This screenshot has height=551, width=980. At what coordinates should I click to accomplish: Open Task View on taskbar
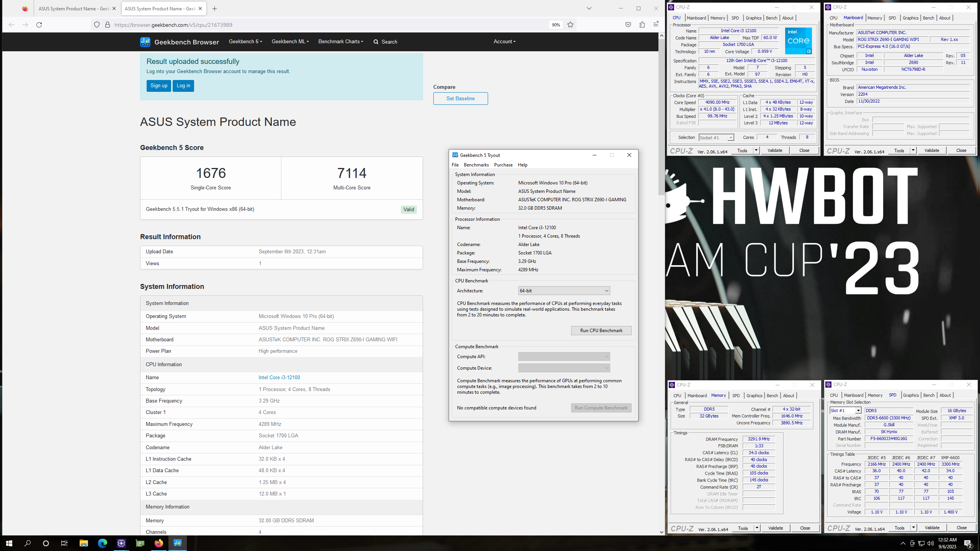[x=64, y=543]
